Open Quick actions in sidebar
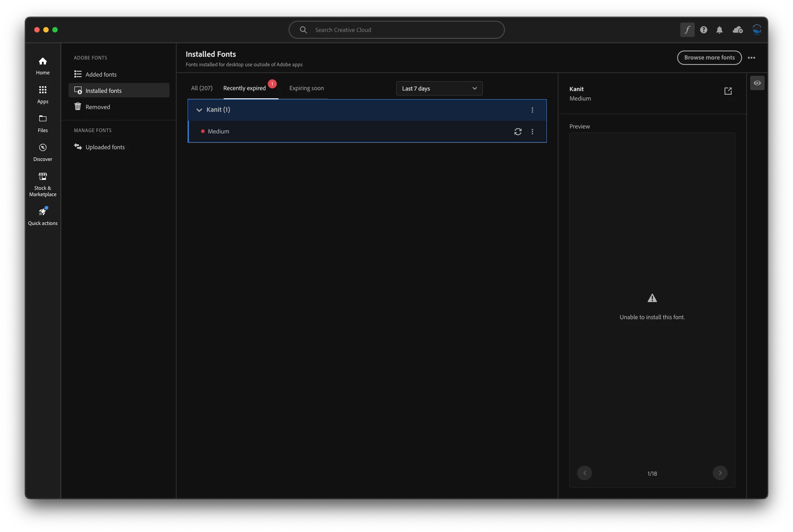 pos(43,216)
